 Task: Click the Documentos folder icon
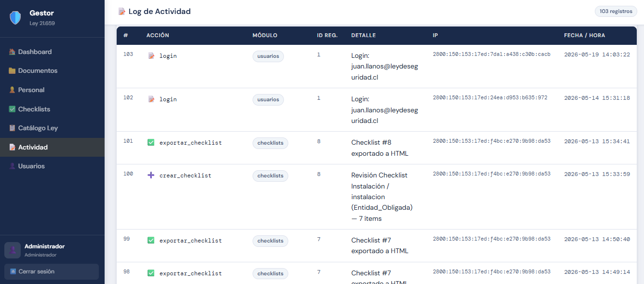[12, 71]
